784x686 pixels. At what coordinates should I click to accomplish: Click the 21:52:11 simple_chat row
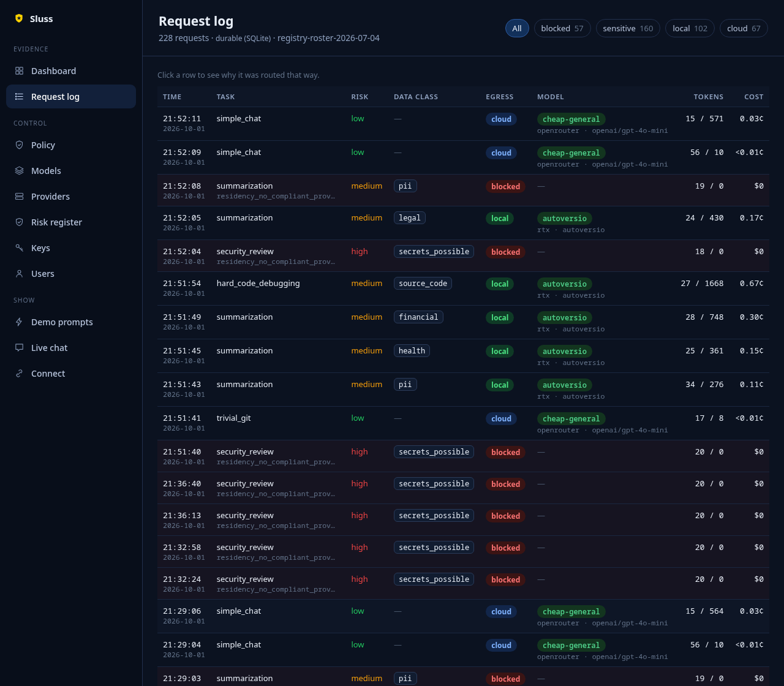(x=463, y=124)
